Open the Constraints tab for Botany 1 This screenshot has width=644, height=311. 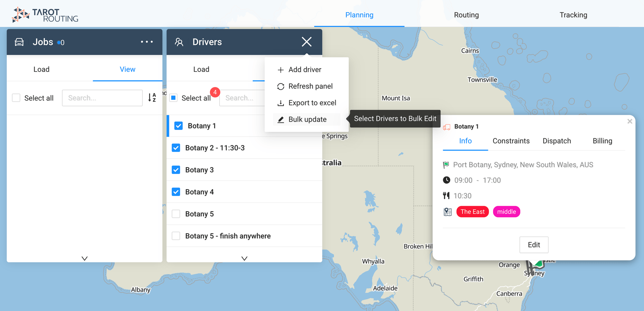tap(511, 141)
